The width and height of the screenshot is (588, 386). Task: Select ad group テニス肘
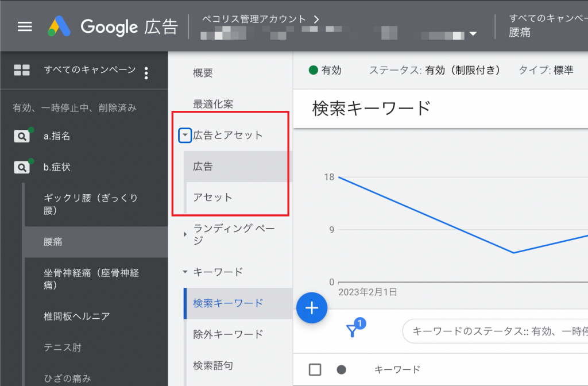coord(63,348)
